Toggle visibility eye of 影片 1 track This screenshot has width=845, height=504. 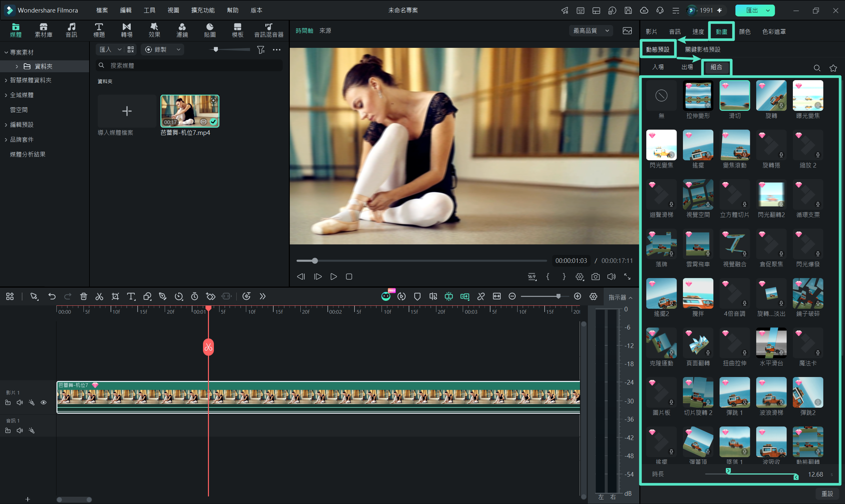(x=44, y=402)
